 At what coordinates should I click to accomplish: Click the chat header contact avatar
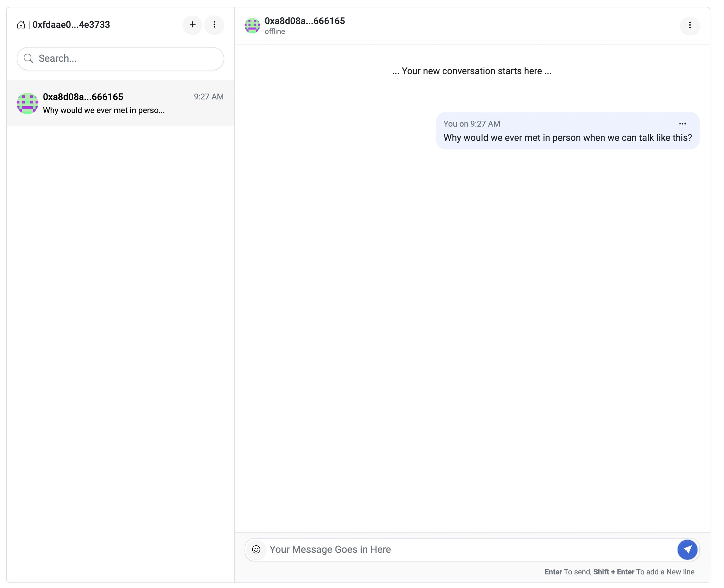(x=252, y=26)
